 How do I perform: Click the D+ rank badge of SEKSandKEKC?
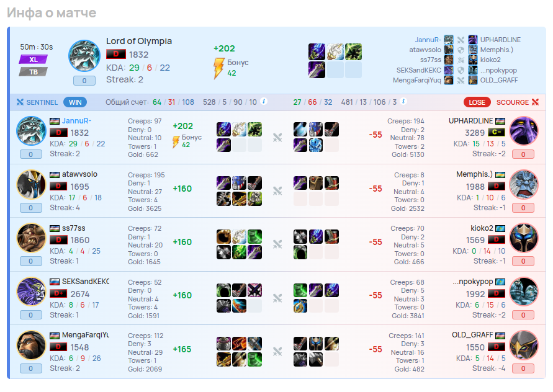pyautogui.click(x=58, y=293)
